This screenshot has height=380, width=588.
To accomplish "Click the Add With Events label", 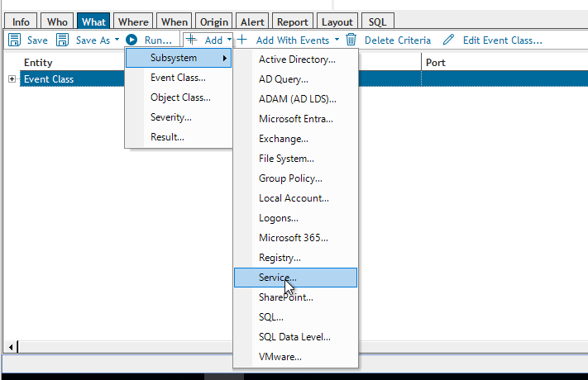I will coord(293,40).
